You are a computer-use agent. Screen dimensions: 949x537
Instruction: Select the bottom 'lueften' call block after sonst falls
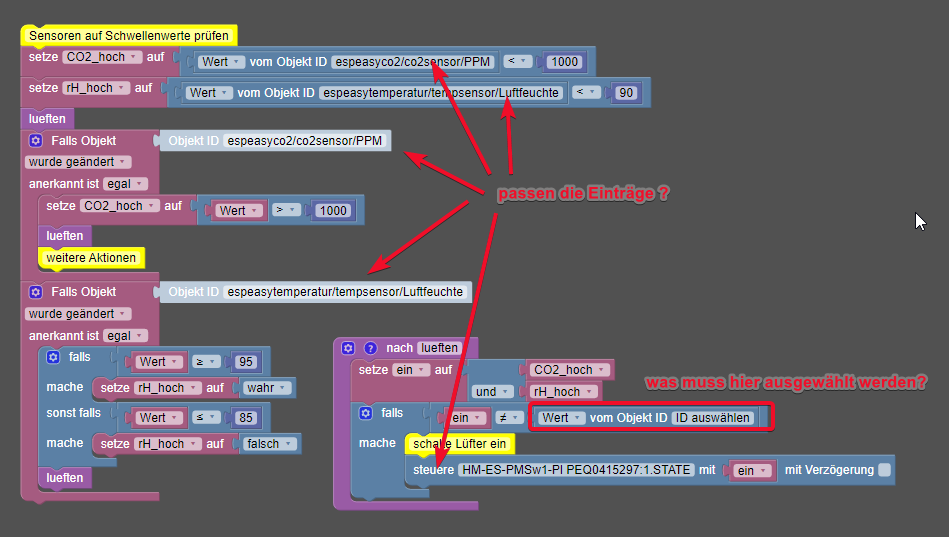click(65, 478)
